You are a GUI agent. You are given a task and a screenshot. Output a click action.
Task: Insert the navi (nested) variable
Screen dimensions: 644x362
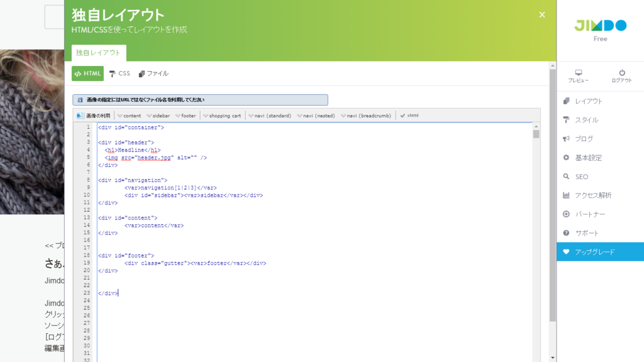[316, 116]
